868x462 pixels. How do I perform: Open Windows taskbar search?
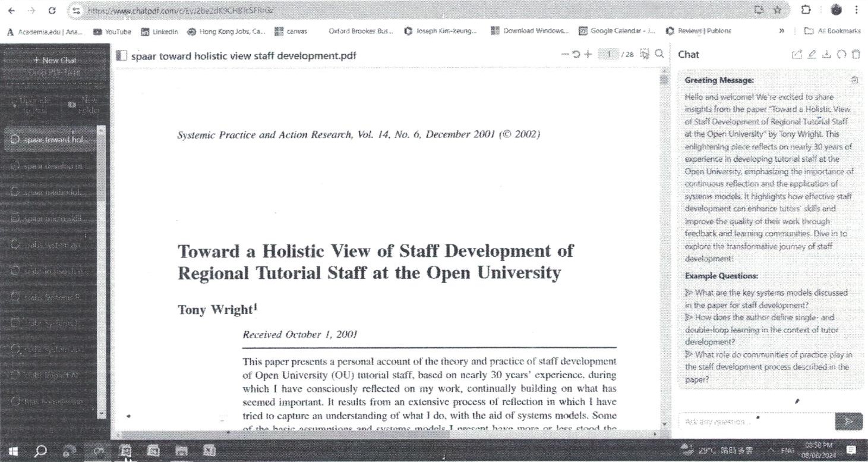[40, 451]
